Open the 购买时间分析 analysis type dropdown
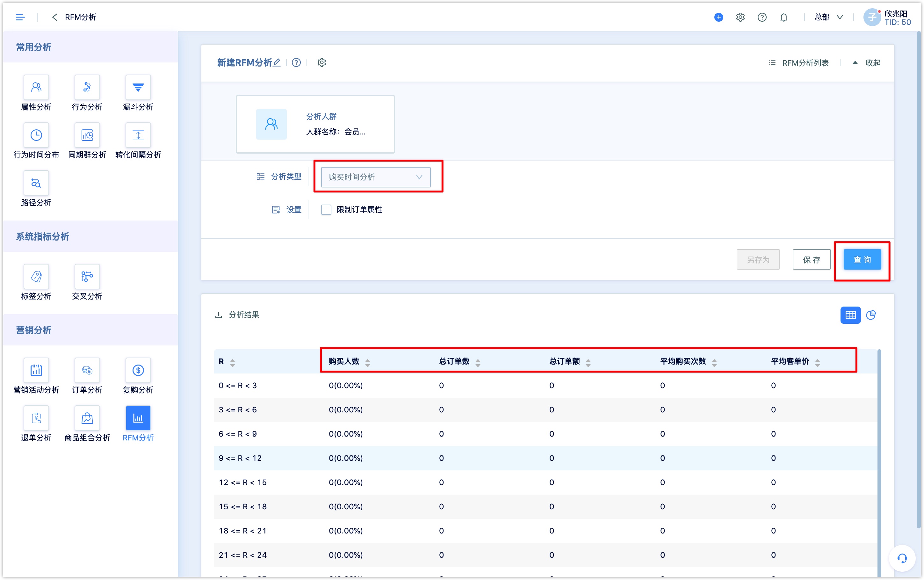 coord(375,177)
